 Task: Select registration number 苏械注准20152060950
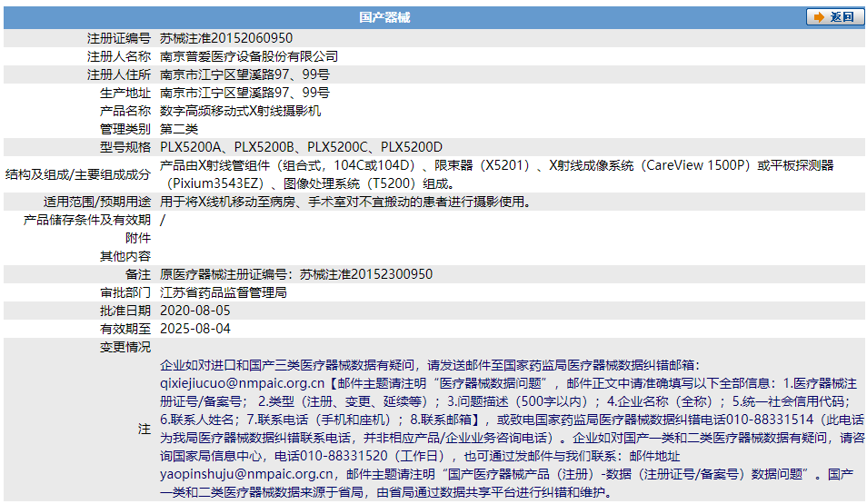[226, 38]
